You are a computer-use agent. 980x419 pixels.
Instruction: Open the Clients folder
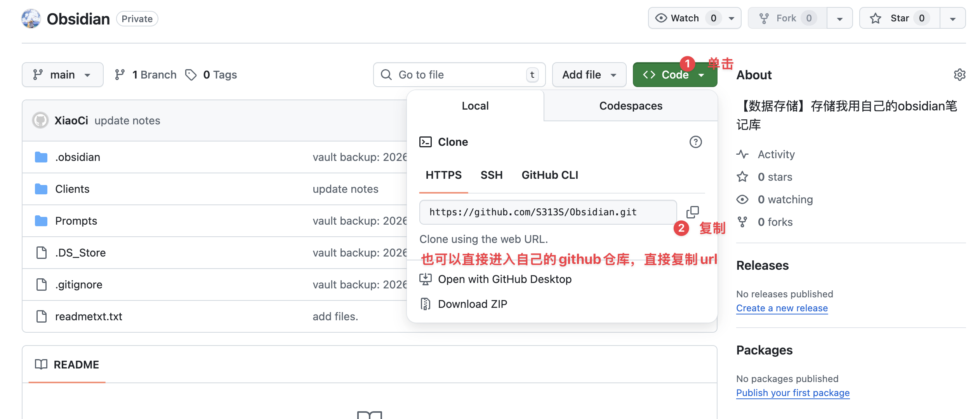click(72, 189)
